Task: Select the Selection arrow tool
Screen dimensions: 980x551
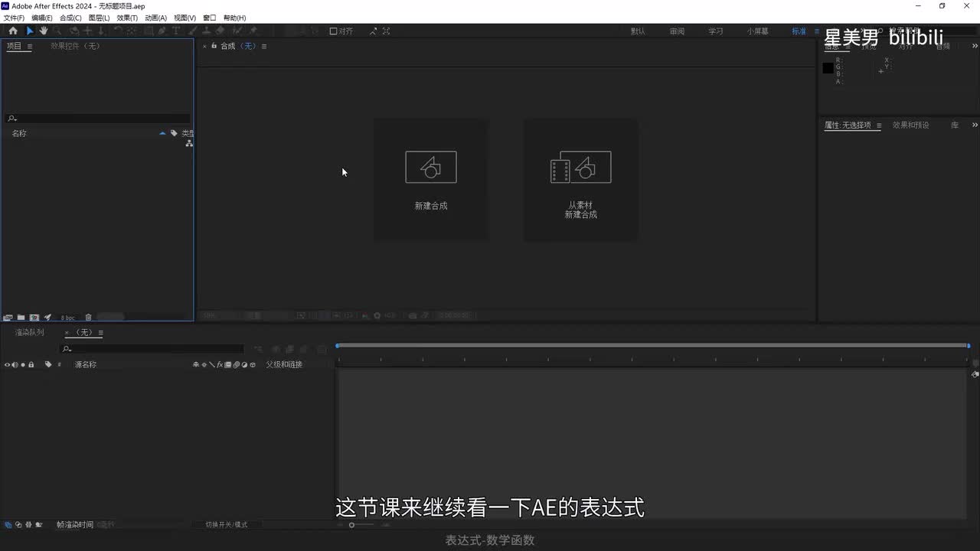Action: [x=30, y=31]
